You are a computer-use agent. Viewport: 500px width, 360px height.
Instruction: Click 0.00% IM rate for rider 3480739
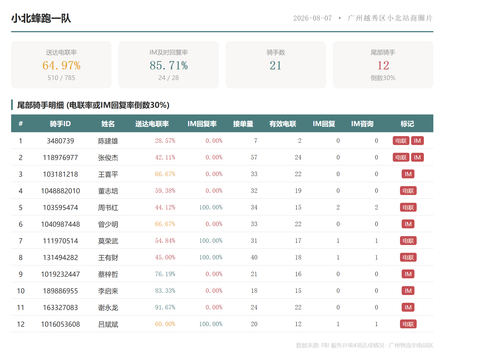214,141
